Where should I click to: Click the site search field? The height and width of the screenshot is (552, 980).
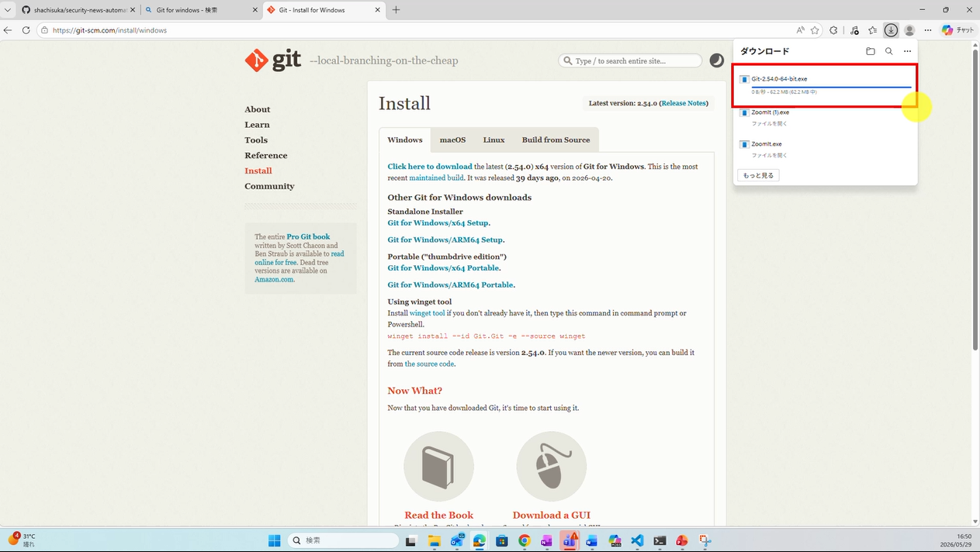(630, 60)
